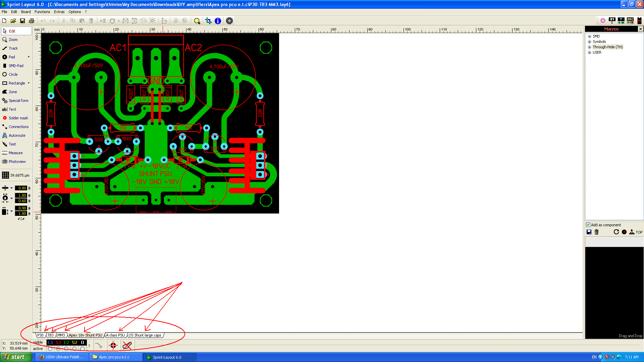This screenshot has width=644, height=362.
Task: Toggle visibility of the C1 layer
Action: [50, 343]
